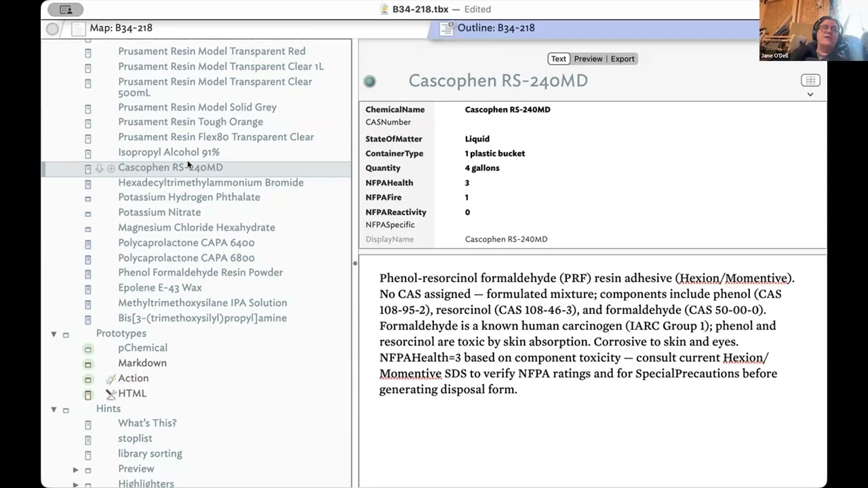Image resolution: width=868 pixels, height=488 pixels.
Task: Click the NFPAFire value 1
Action: pyautogui.click(x=467, y=197)
